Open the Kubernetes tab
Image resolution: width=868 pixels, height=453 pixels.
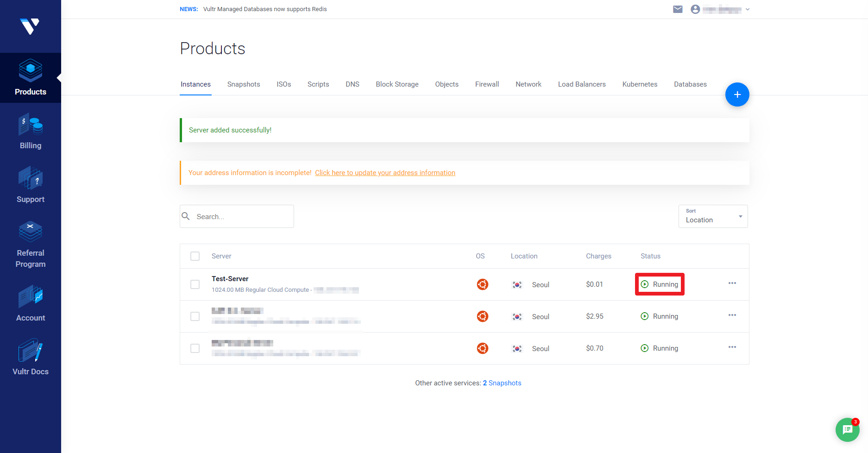click(x=640, y=84)
